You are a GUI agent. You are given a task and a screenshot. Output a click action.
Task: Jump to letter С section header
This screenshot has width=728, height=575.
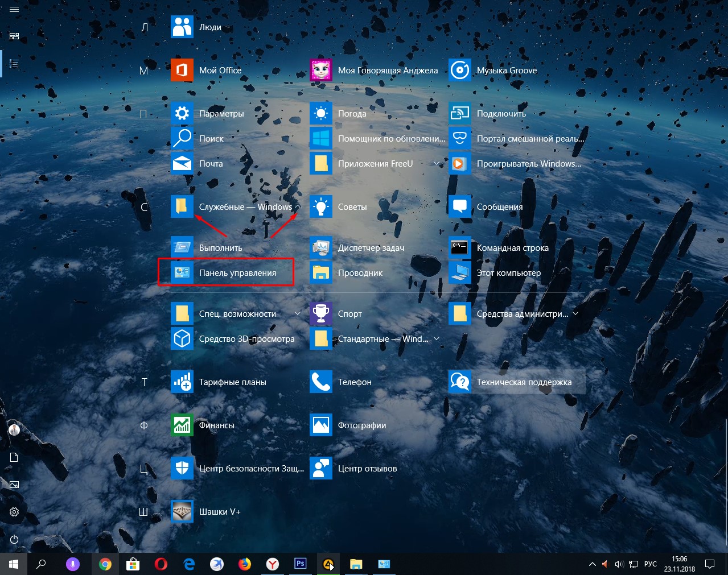tap(143, 207)
